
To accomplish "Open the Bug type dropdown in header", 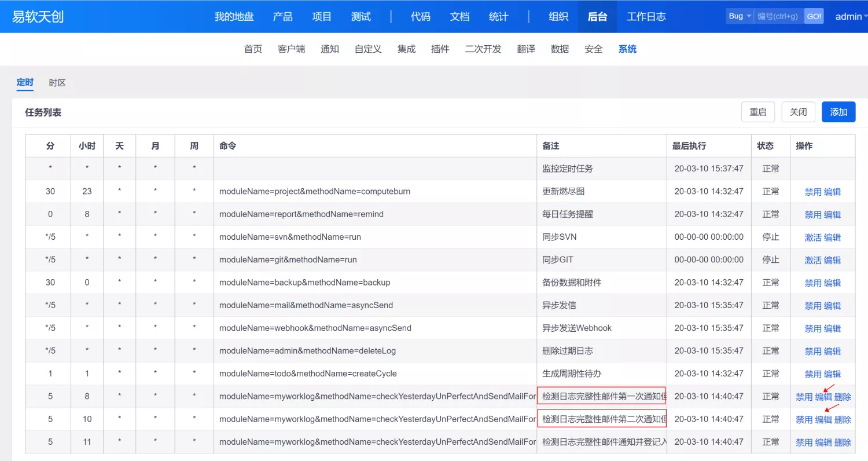I will tap(739, 16).
